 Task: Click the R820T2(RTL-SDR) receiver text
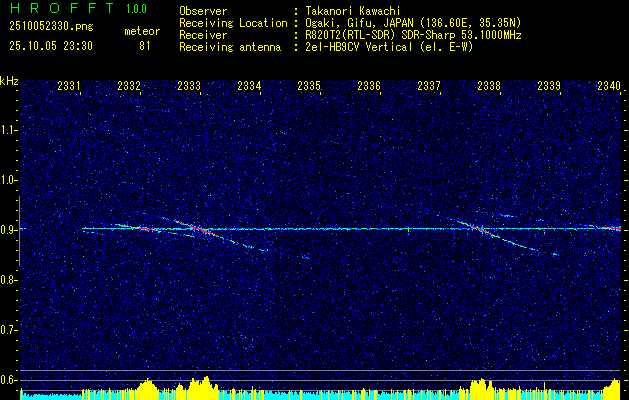[x=414, y=35]
